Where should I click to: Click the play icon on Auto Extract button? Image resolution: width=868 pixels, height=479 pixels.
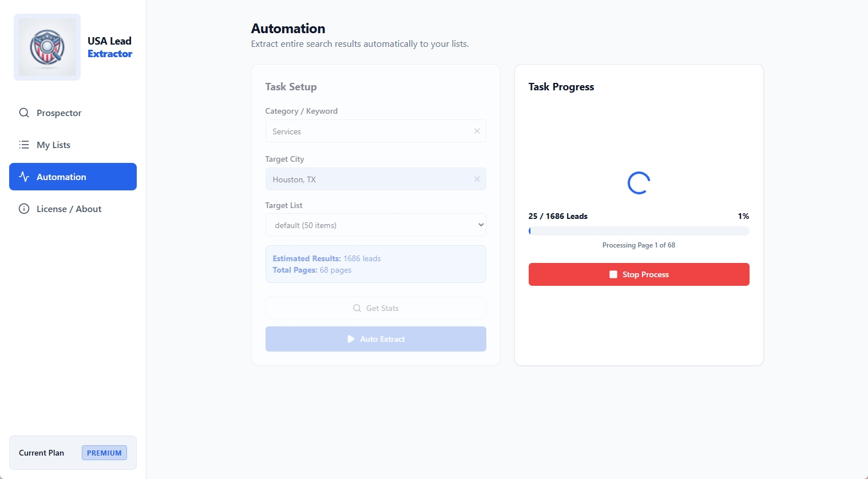(x=351, y=338)
